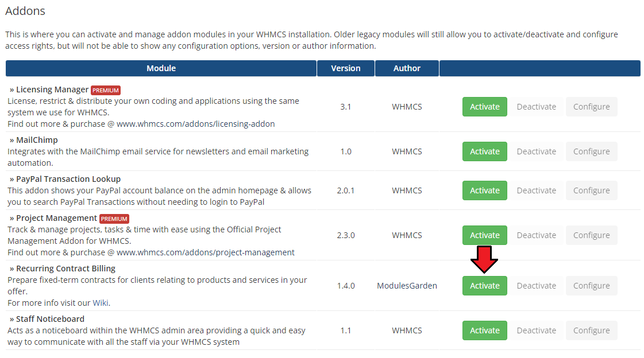Click Deactivate for Project Management
This screenshot has height=358, width=644.
pyautogui.click(x=537, y=235)
